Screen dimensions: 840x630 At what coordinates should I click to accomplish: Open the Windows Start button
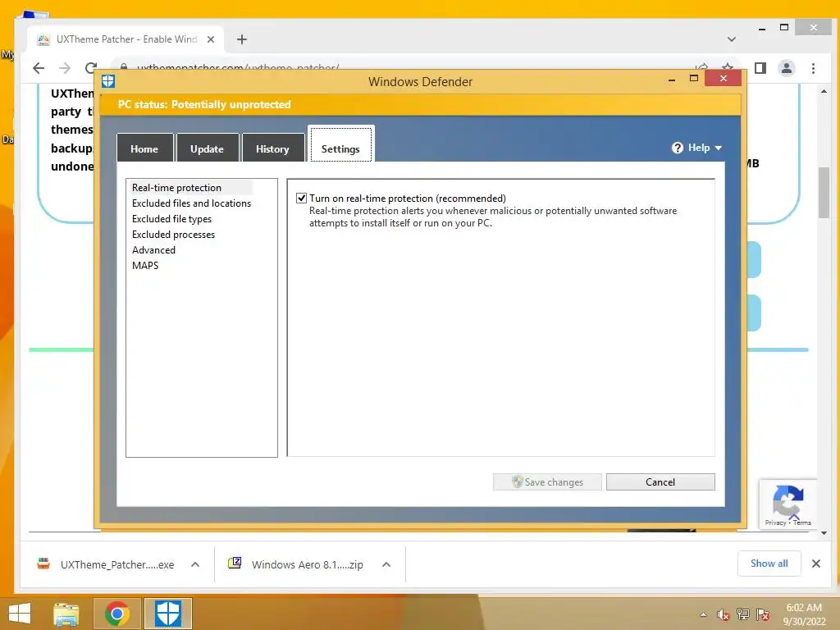click(20, 613)
